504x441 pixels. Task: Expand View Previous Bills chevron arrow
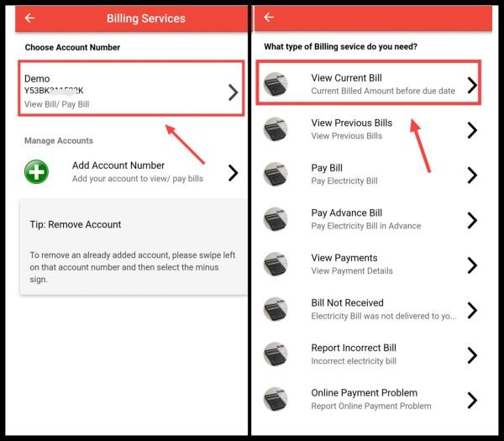click(x=472, y=129)
